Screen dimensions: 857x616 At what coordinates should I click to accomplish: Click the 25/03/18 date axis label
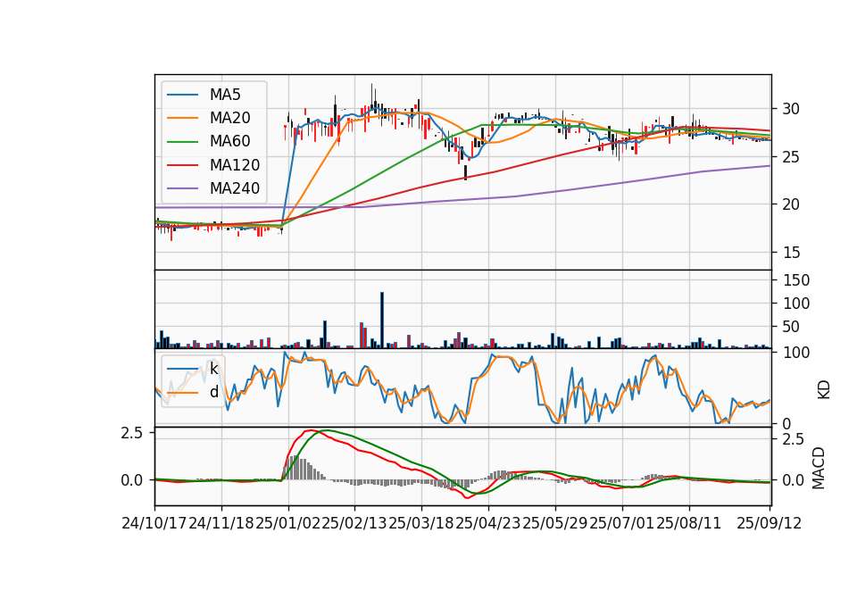[421, 523]
